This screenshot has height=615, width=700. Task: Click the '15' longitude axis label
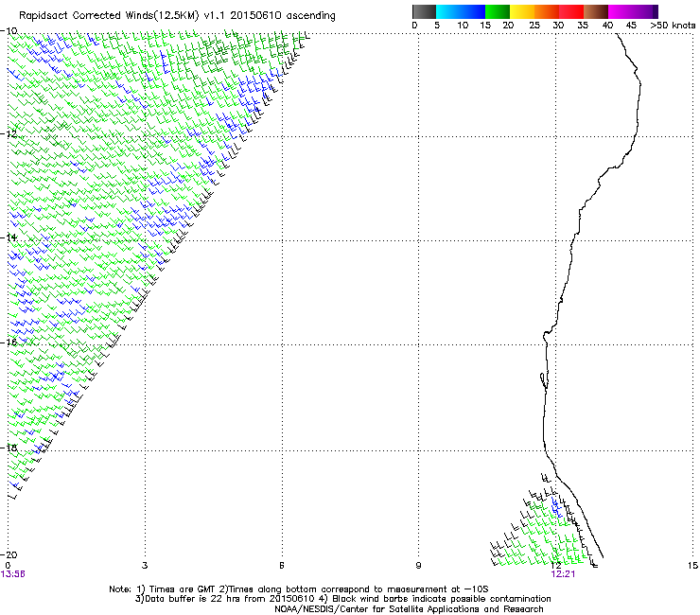coord(692,566)
